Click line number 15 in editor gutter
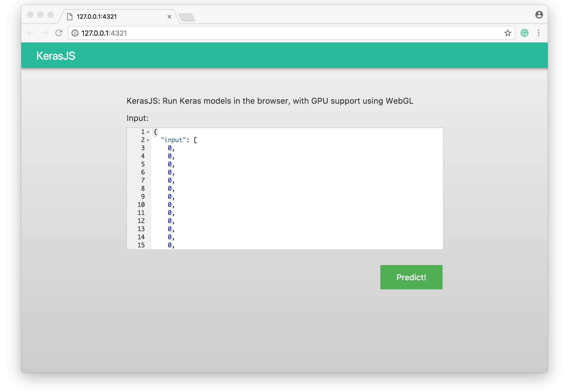567x392 pixels. tap(141, 245)
